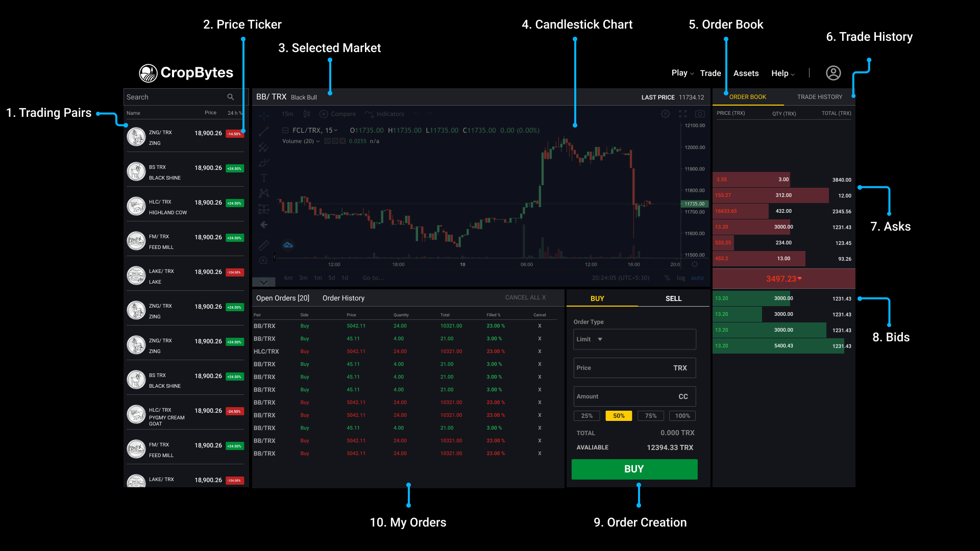The width and height of the screenshot is (980, 551).
Task: Click the Price TRX input field
Action: 634,368
